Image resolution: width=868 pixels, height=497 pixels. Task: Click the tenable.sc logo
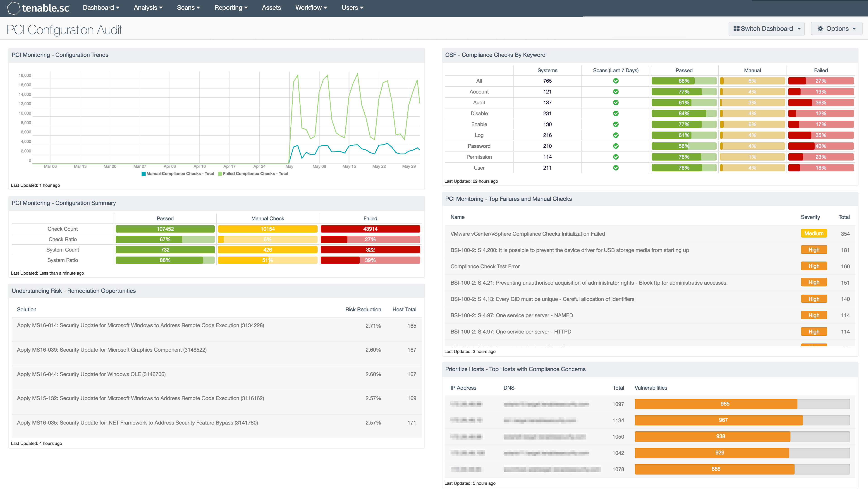pyautogui.click(x=38, y=8)
